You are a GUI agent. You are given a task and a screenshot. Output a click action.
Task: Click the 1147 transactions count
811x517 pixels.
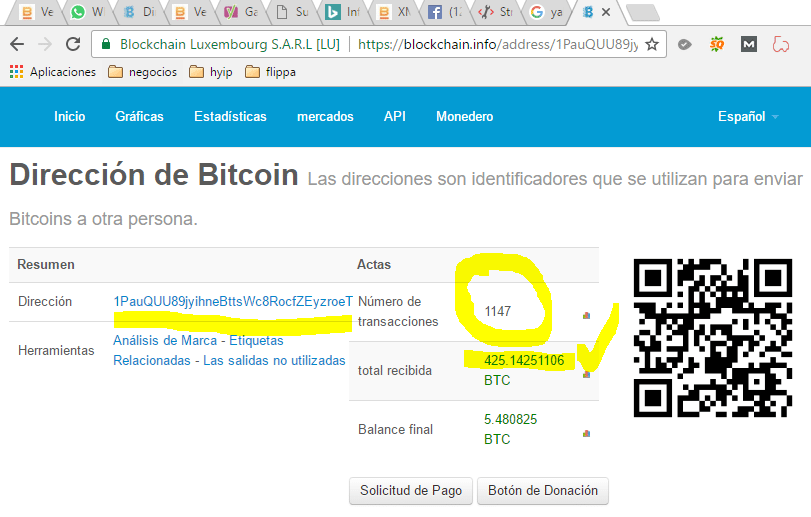pos(498,311)
